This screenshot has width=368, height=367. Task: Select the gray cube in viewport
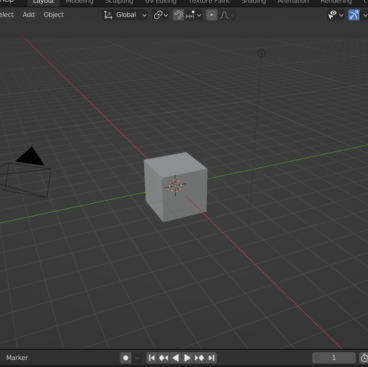point(176,187)
